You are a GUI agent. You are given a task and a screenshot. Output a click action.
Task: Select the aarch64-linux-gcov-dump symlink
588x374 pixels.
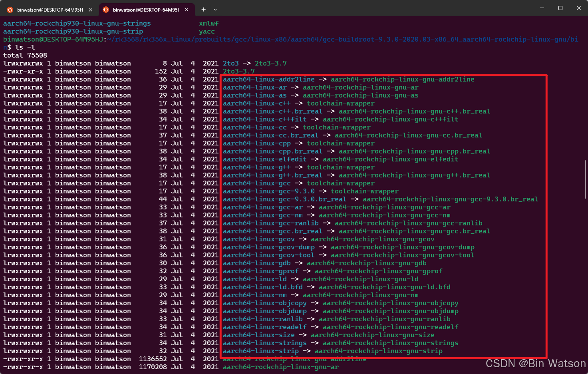(268, 247)
